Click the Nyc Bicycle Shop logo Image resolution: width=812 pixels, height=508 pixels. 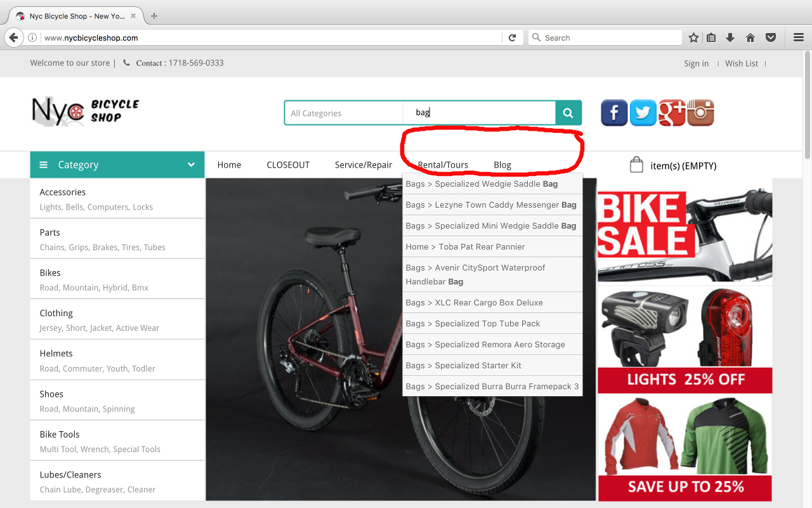[85, 111]
